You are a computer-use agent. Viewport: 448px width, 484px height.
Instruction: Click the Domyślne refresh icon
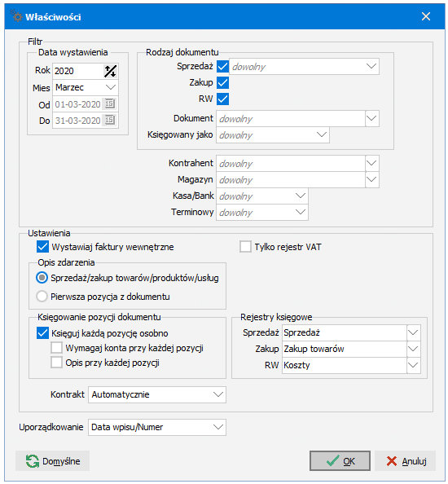32,461
